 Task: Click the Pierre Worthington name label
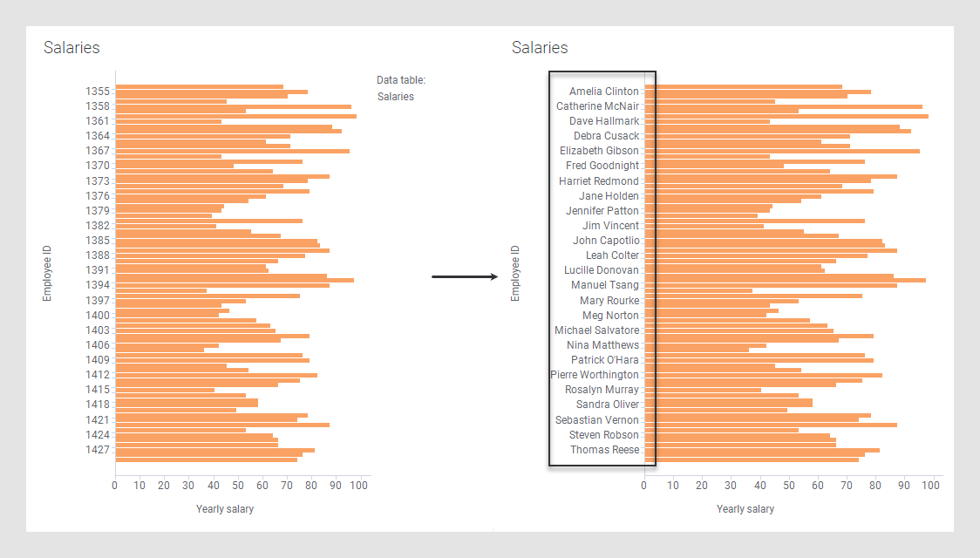(595, 375)
